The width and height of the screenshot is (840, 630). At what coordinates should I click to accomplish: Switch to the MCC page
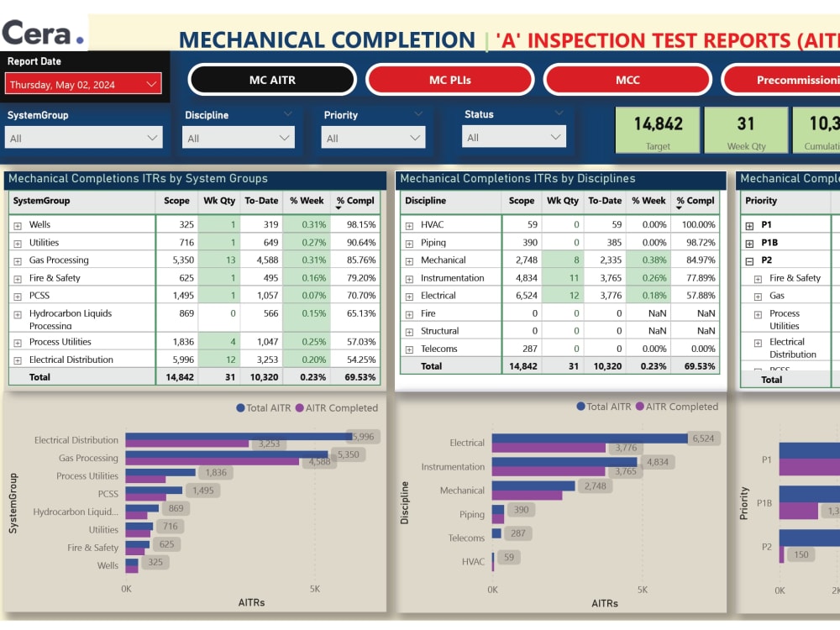(627, 80)
